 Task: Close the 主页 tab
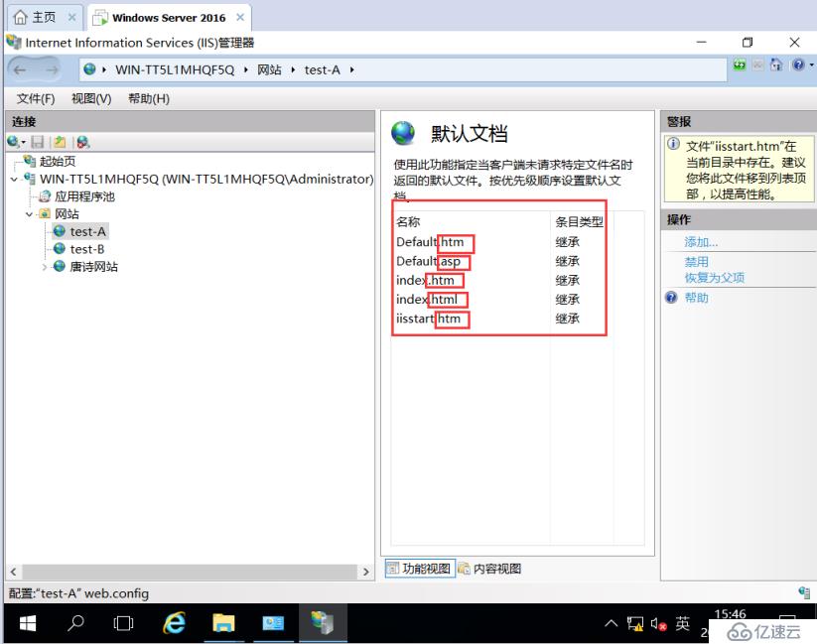coord(71,17)
